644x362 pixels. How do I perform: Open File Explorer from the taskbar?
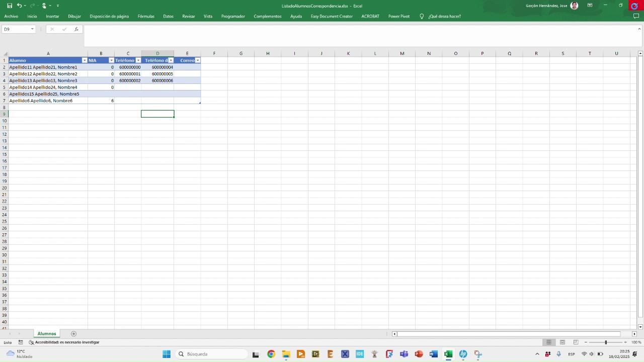[x=286, y=354]
